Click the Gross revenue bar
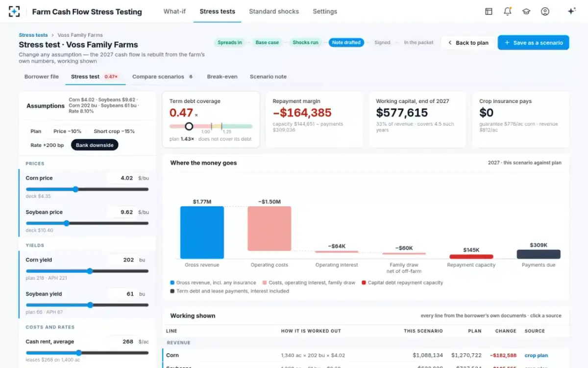588x368 pixels. (x=202, y=232)
